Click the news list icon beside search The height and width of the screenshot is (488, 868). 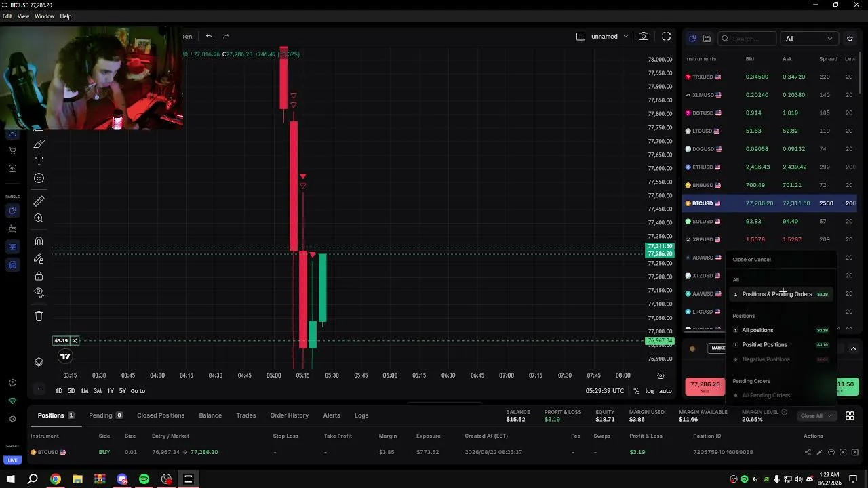click(707, 39)
